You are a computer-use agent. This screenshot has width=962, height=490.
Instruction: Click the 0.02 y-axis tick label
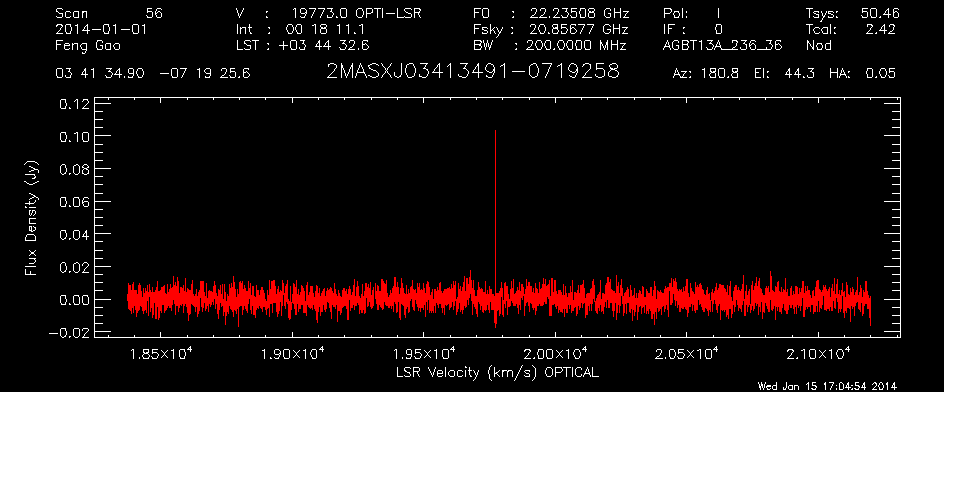74,267
